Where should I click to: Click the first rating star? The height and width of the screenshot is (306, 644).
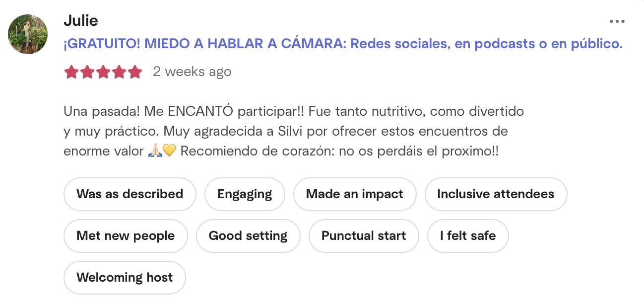pyautogui.click(x=71, y=73)
